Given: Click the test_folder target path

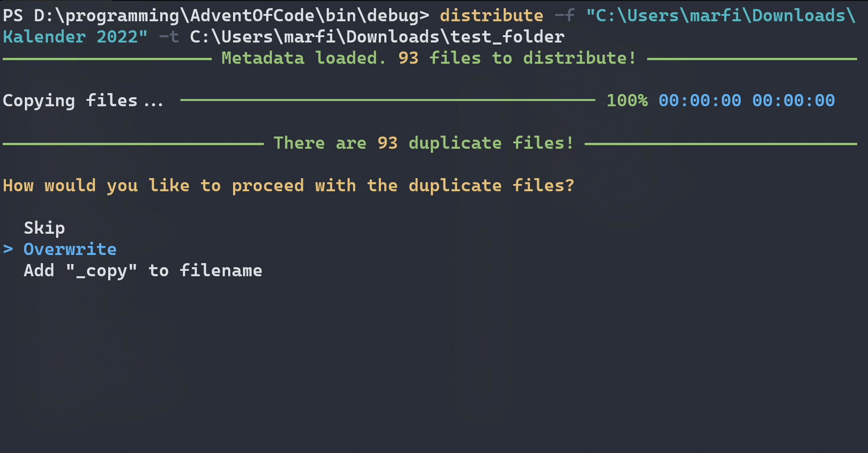Looking at the screenshot, I should pos(507,37).
